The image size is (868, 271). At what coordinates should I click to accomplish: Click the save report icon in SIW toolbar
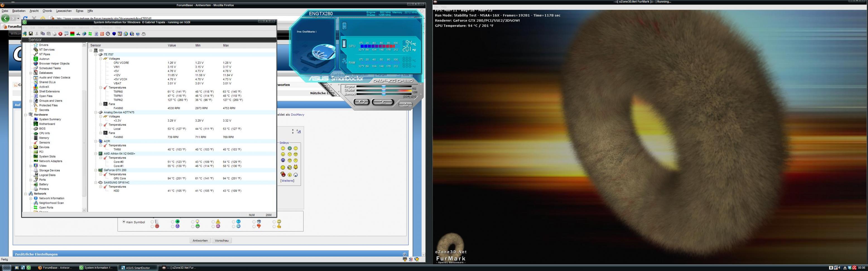coord(31,34)
